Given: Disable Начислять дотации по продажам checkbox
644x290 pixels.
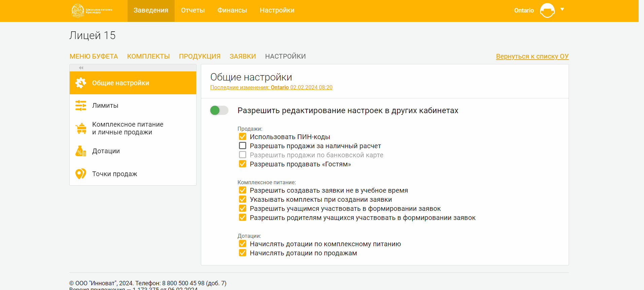Looking at the screenshot, I should (x=243, y=253).
